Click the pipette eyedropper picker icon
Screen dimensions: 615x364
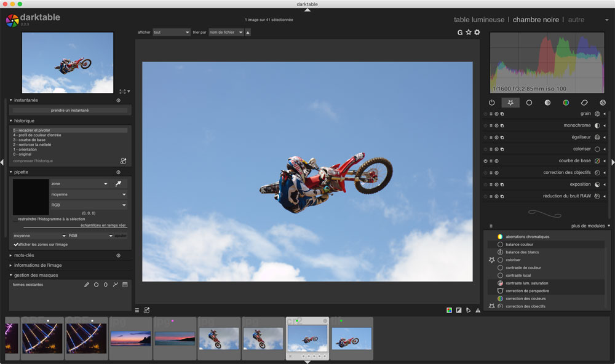coord(118,183)
